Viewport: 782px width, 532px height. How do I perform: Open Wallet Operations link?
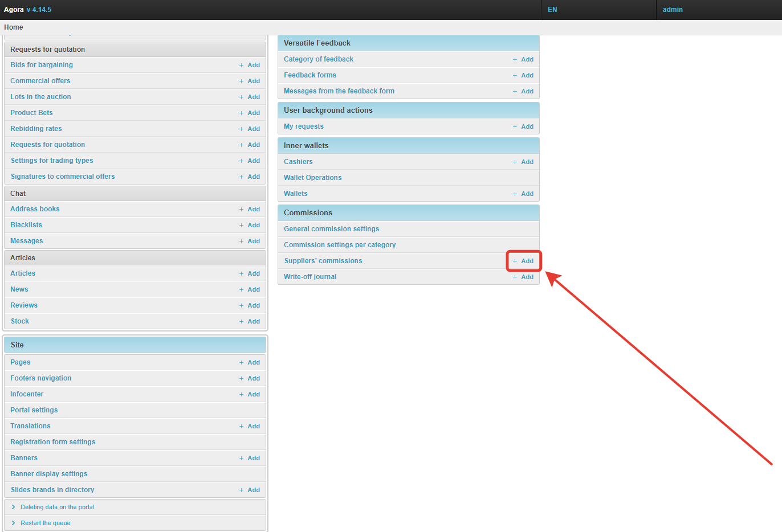[312, 178]
